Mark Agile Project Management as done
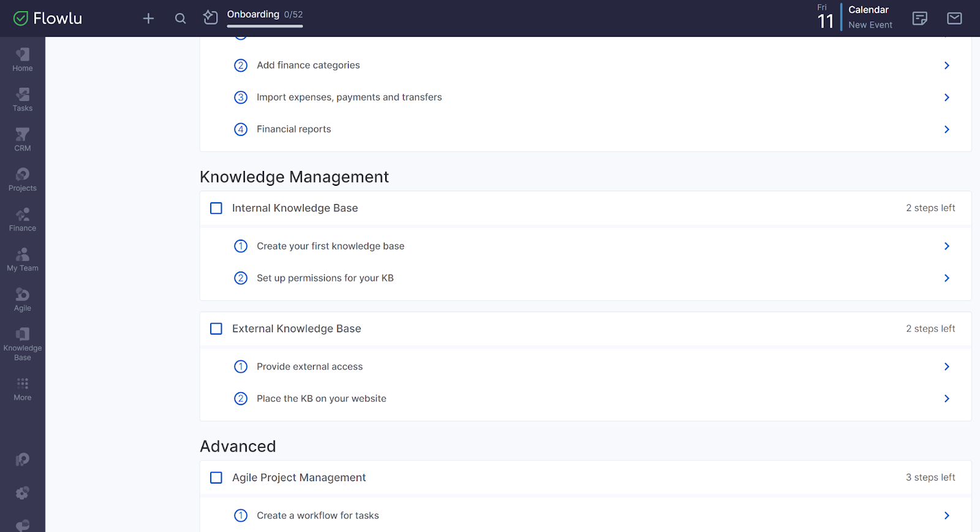The image size is (980, 532). point(216,477)
